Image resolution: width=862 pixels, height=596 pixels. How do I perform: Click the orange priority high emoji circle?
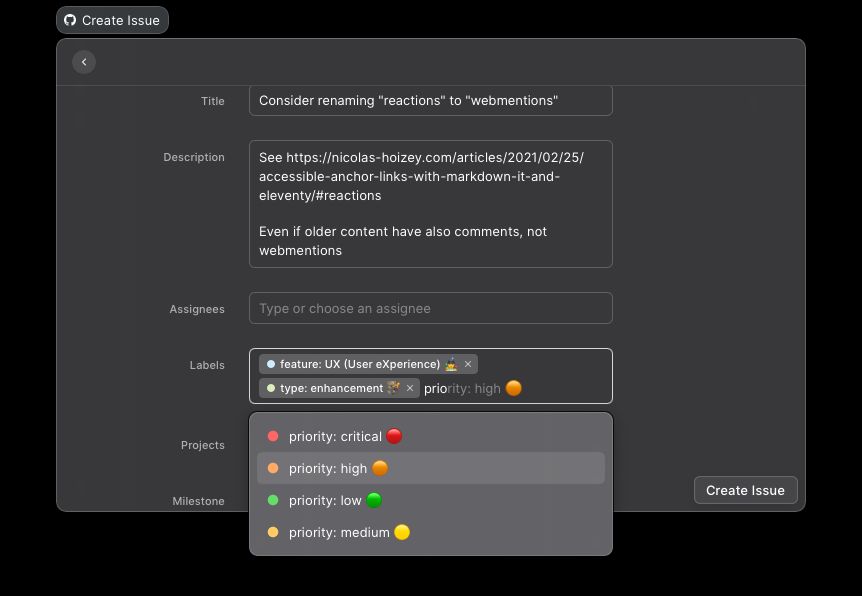pyautogui.click(x=380, y=468)
